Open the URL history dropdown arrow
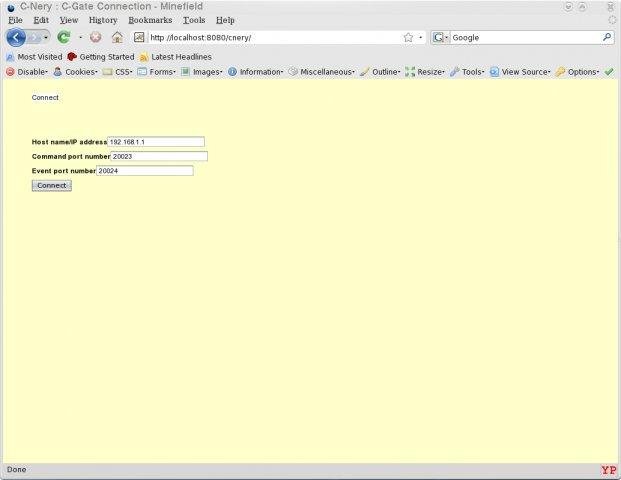This screenshot has width=621, height=480. 421,38
